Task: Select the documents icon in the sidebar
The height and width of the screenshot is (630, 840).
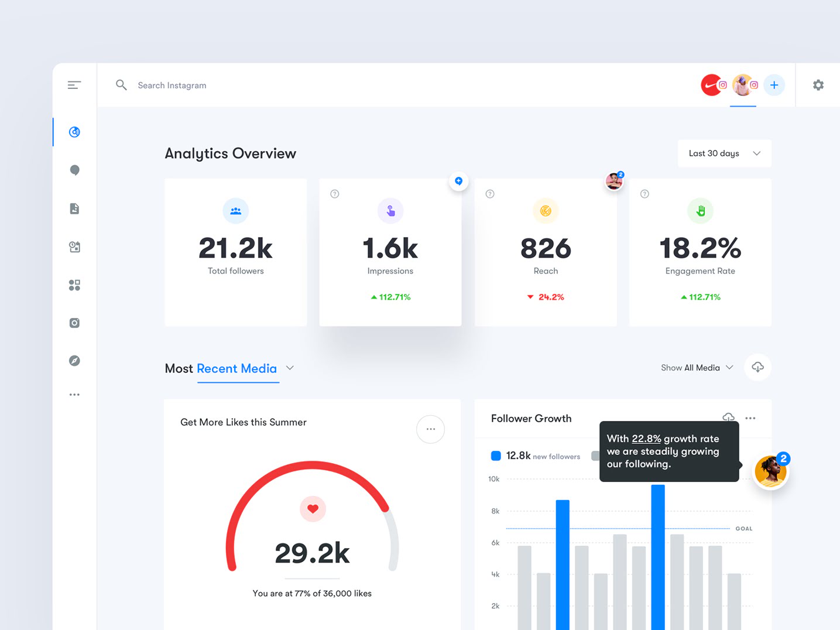Action: 74,208
